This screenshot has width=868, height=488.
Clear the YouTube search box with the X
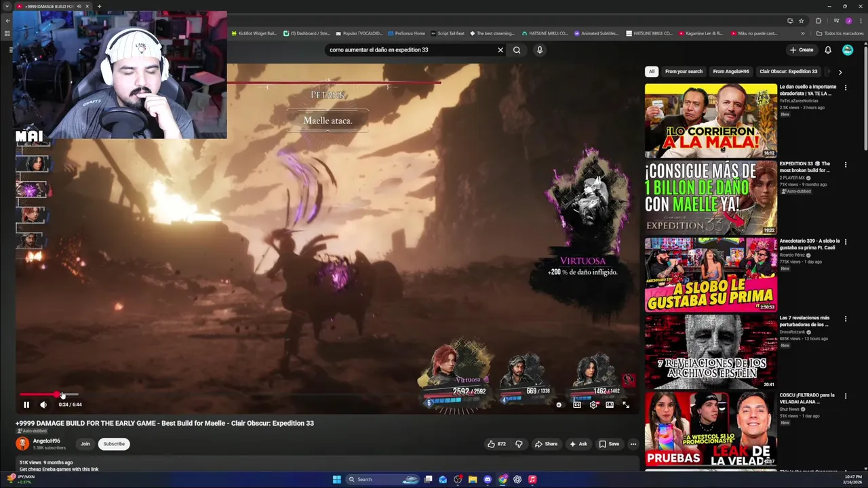click(500, 49)
